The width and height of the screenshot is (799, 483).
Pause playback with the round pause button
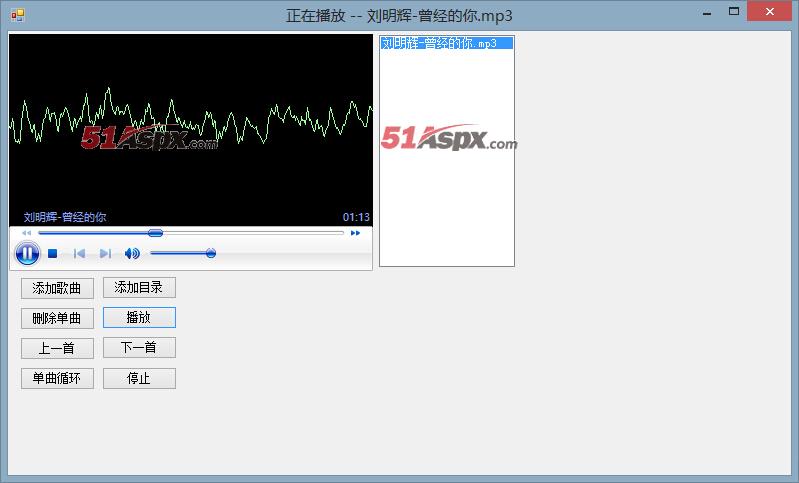pyautogui.click(x=27, y=253)
